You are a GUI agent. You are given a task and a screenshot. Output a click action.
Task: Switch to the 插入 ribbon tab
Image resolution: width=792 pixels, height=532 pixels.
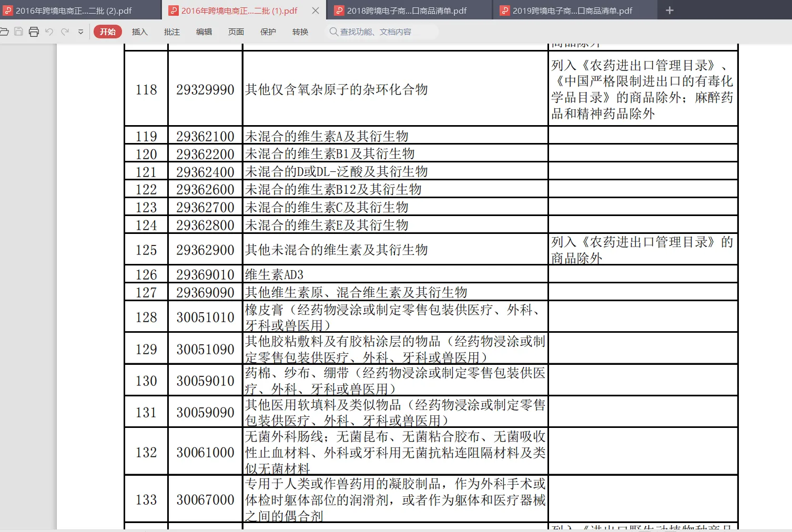click(x=139, y=32)
